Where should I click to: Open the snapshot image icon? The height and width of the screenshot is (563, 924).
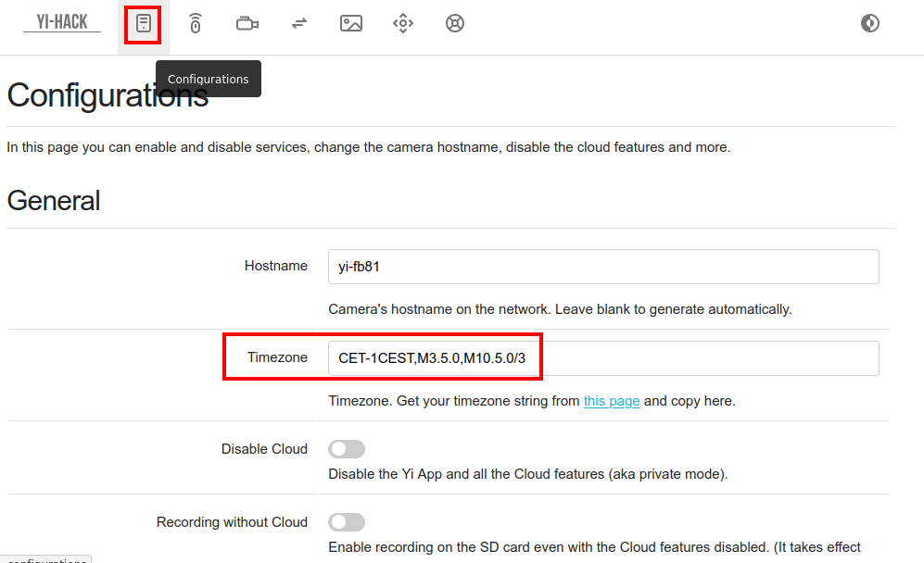(350, 24)
